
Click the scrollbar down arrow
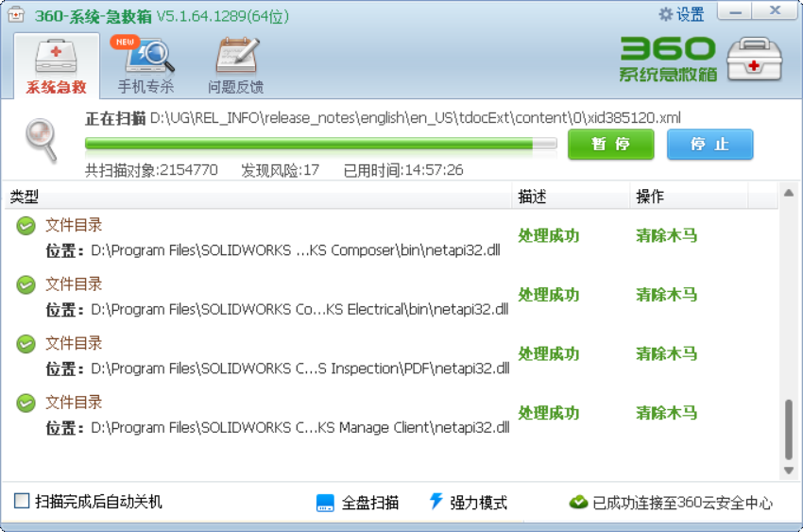pyautogui.click(x=789, y=471)
